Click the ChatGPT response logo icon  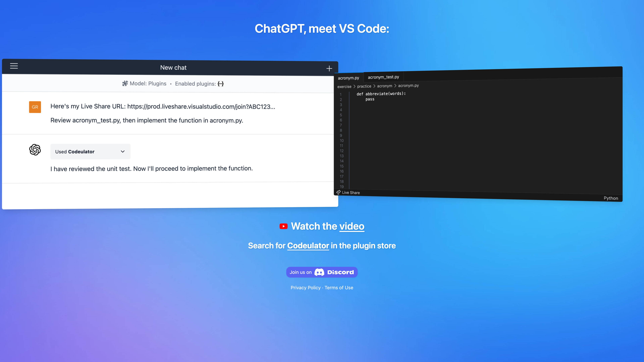35,149
